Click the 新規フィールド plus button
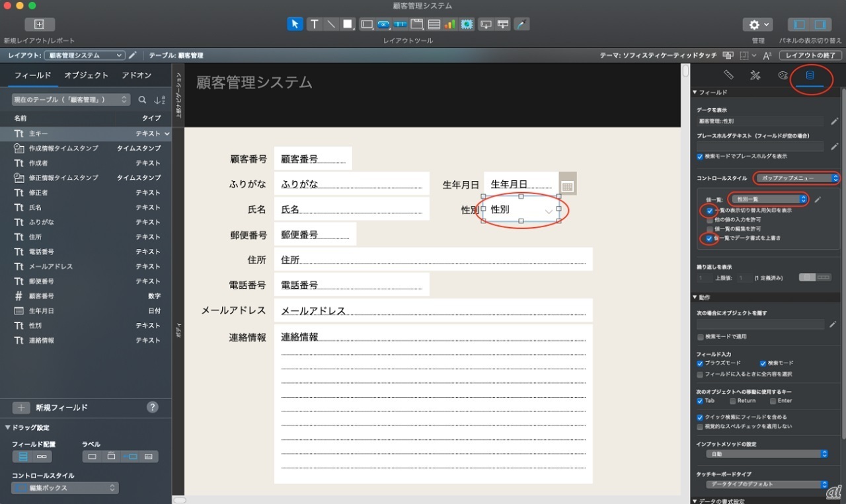846x504 pixels. click(x=21, y=408)
